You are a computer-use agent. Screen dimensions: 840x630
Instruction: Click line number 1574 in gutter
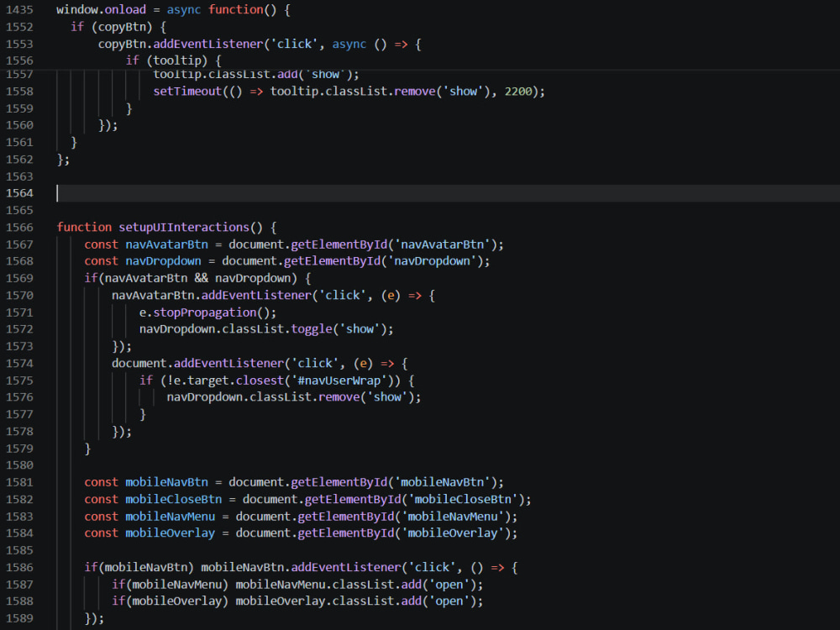tap(20, 363)
